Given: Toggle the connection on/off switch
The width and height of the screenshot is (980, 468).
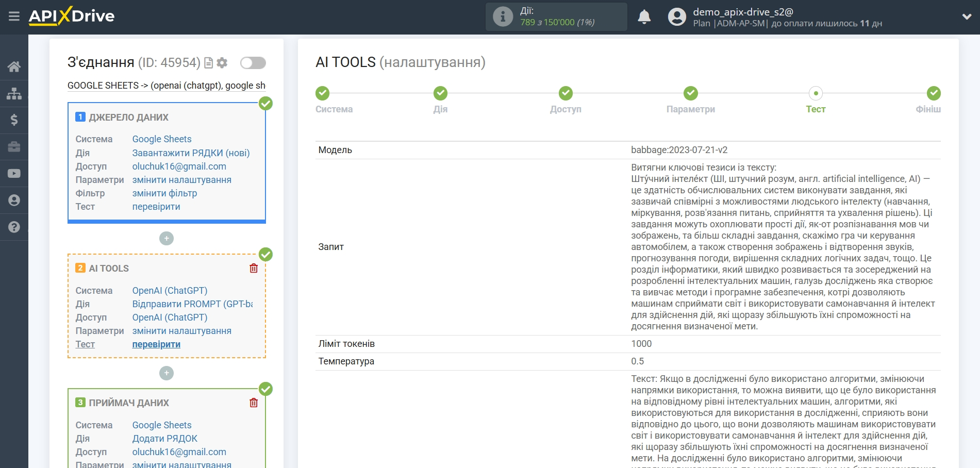Looking at the screenshot, I should click(253, 63).
